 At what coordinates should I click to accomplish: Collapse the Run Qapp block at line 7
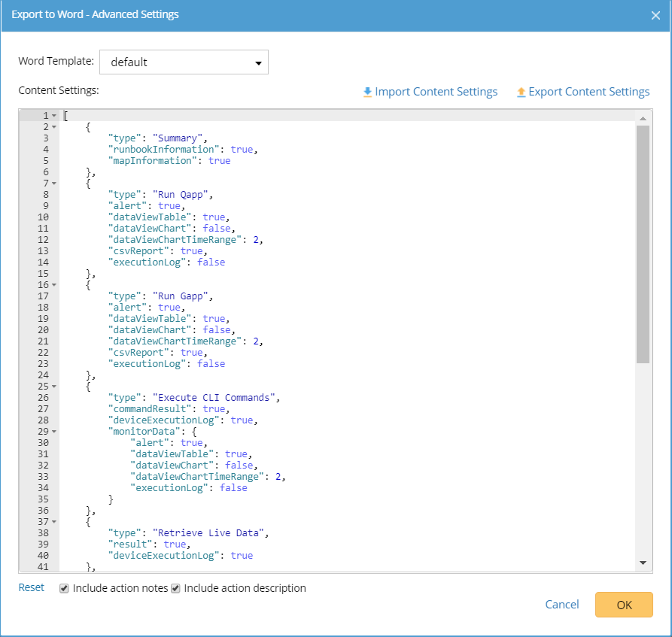[x=53, y=184]
